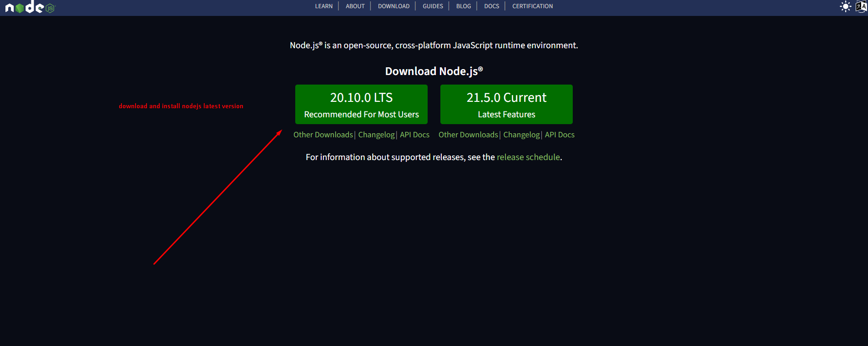Open the DOCS navigation link
Screen dimensions: 868x346
(x=491, y=6)
